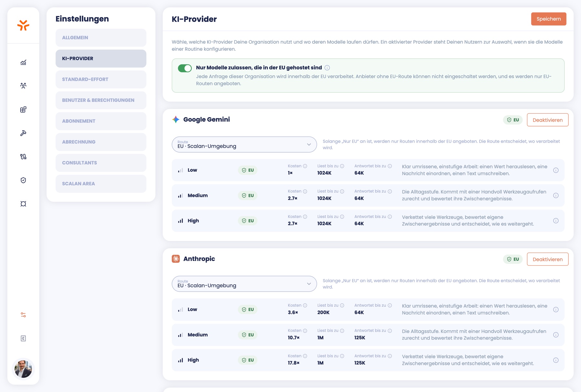This screenshot has height=392, width=581.
Task: Select the Abrechnung settings tab
Action: click(x=101, y=142)
